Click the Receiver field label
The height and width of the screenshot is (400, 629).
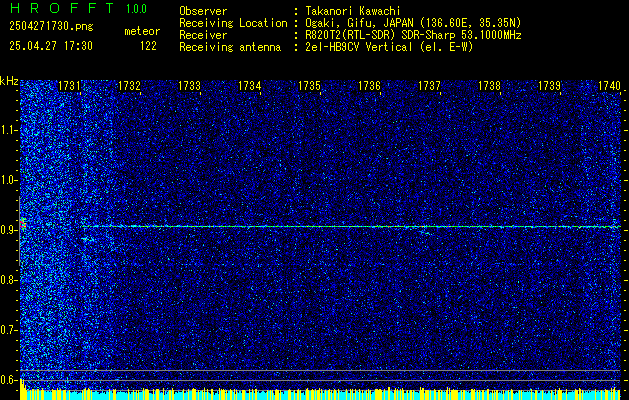click(x=203, y=35)
